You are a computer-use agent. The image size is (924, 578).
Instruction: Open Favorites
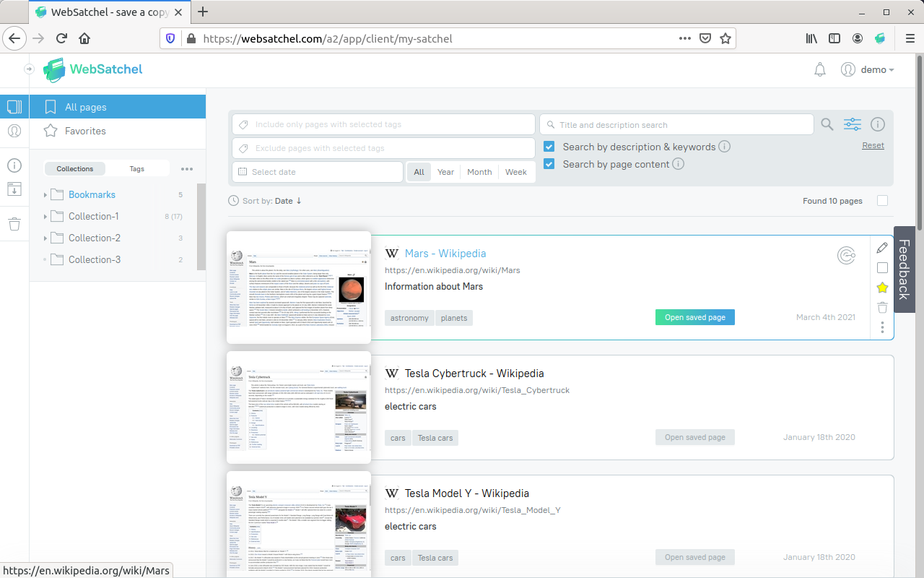(118, 131)
